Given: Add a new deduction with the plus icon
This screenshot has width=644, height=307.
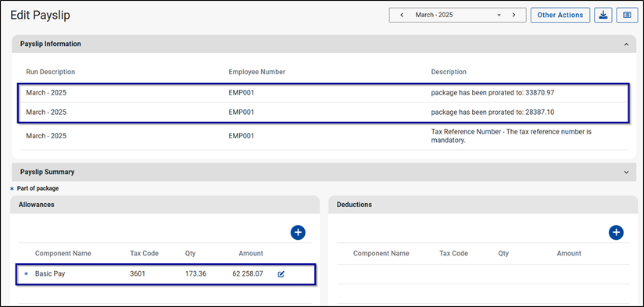Looking at the screenshot, I should pos(616,232).
